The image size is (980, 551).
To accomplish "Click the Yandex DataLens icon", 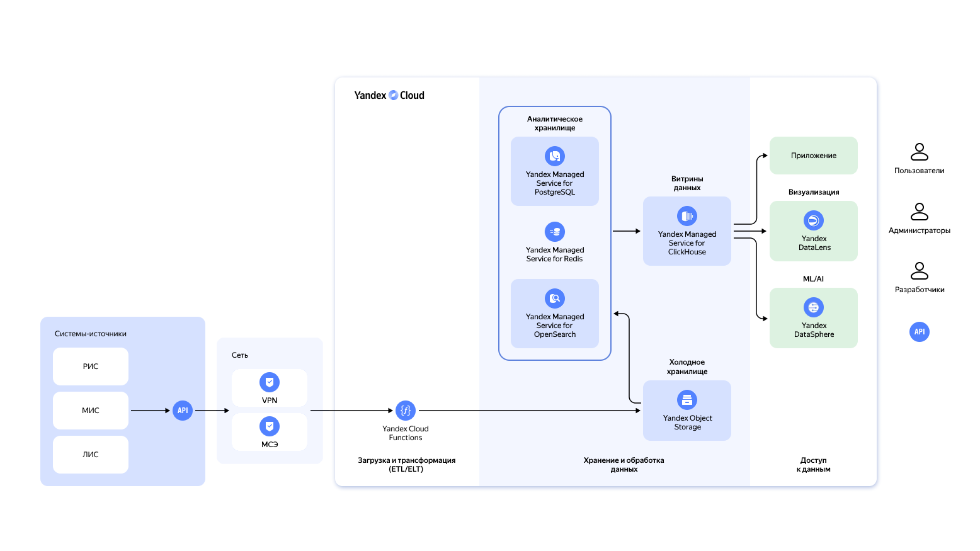I will point(814,220).
